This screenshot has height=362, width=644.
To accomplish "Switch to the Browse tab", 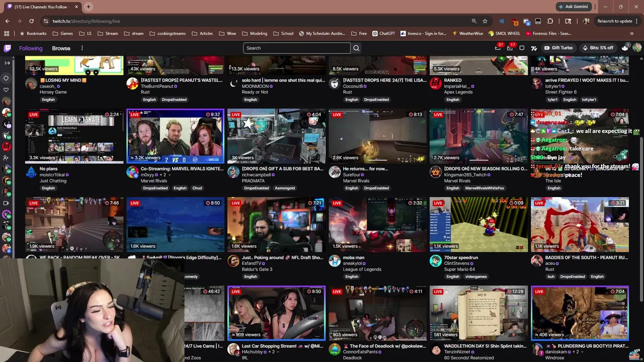I will [x=61, y=48].
